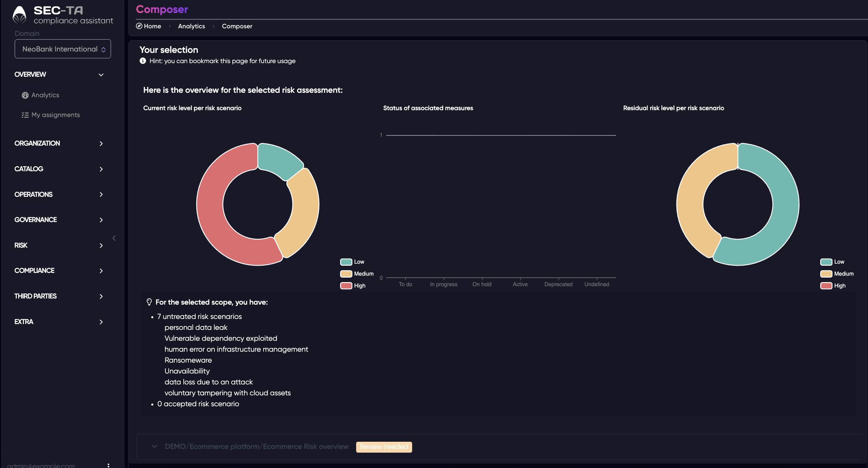Click the hint info icon
The height and width of the screenshot is (468, 868).
(143, 61)
